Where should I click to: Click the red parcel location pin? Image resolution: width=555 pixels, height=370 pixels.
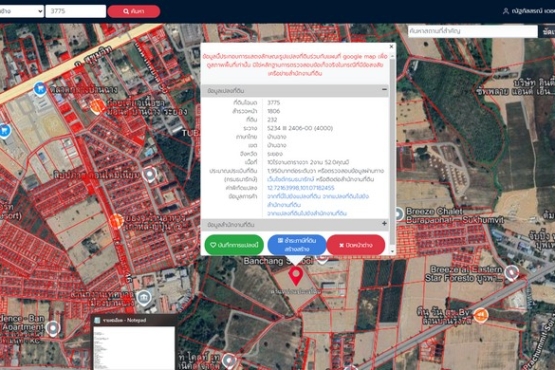point(296,276)
